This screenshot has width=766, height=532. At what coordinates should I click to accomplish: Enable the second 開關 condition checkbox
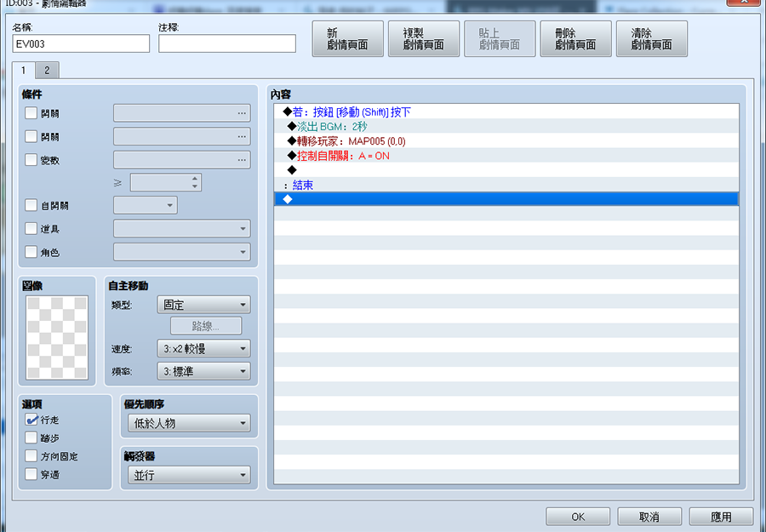[x=31, y=136]
